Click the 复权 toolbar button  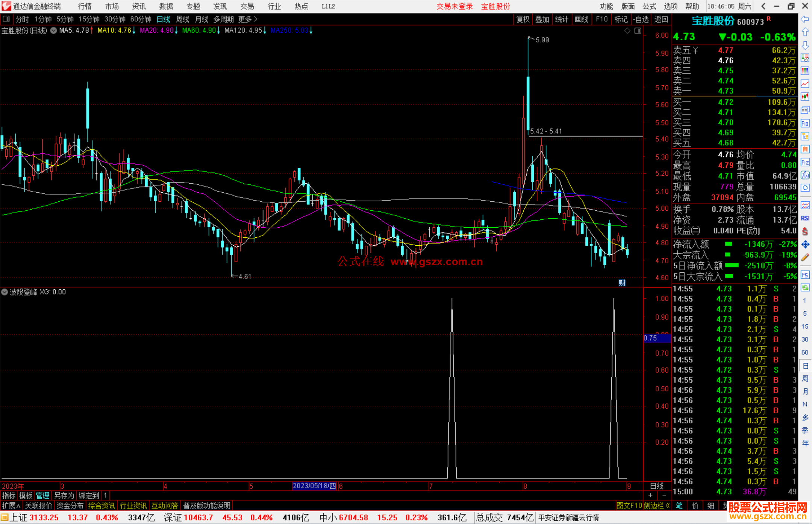tap(523, 19)
